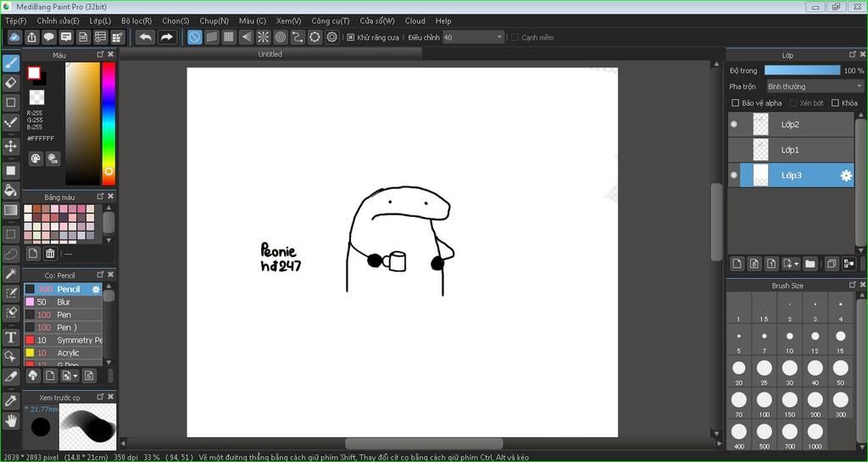The image size is (868, 462).
Task: Open the Lớp3 layer settings gear
Action: click(x=846, y=175)
